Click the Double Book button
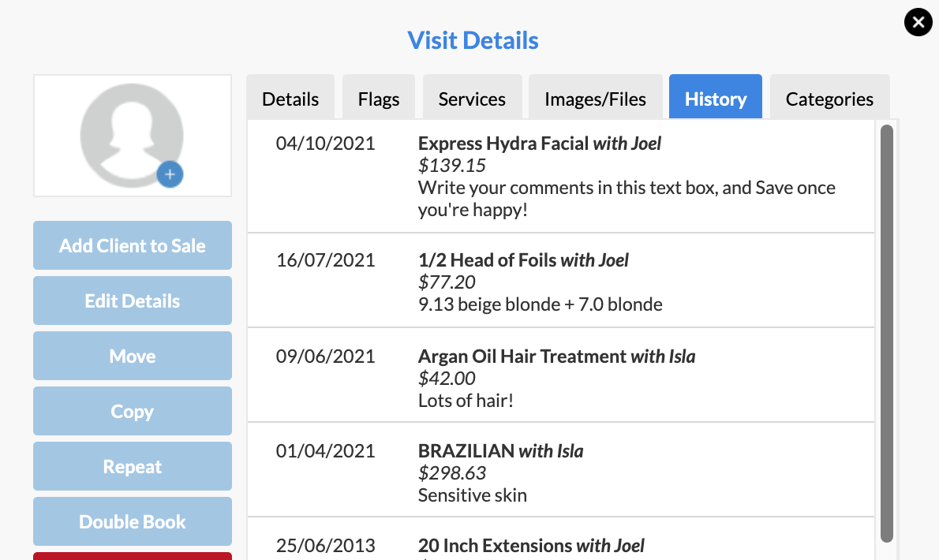 [133, 521]
